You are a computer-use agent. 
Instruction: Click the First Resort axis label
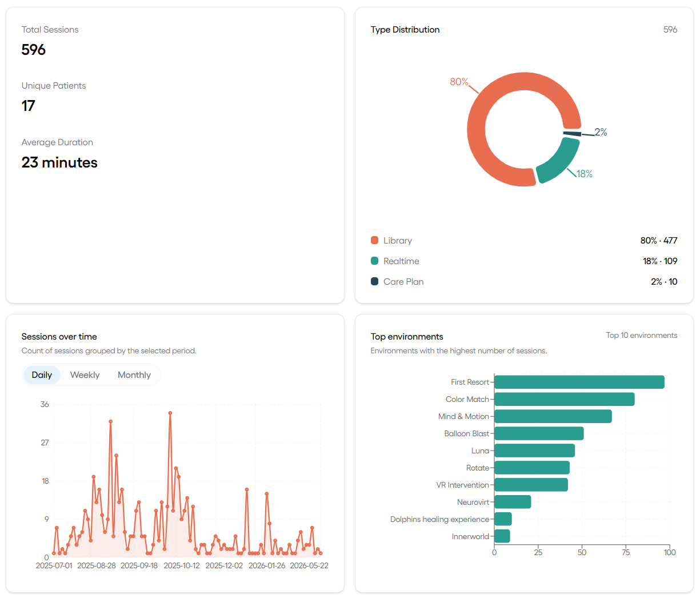pos(470,382)
